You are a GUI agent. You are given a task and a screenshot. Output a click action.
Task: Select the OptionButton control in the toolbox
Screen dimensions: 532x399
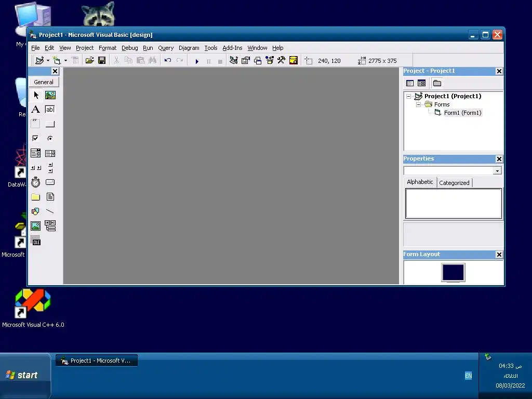(50, 138)
